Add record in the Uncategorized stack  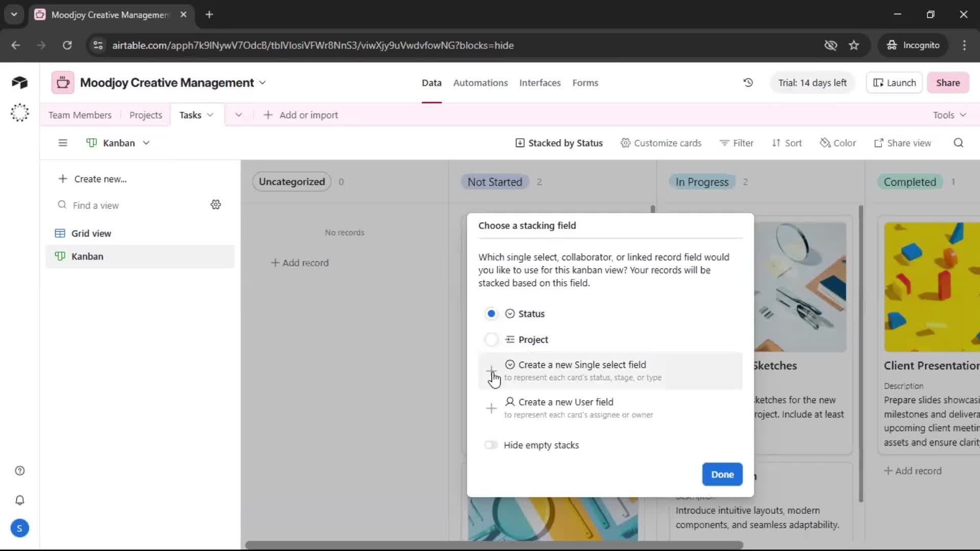[300, 263]
